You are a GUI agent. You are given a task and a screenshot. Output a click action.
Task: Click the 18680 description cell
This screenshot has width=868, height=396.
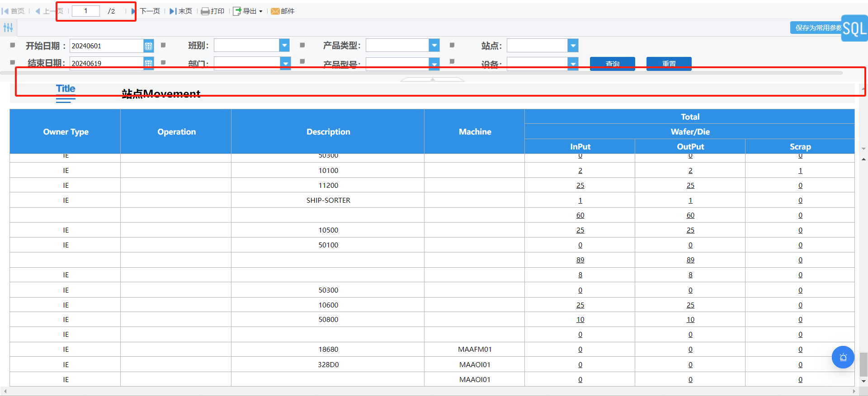pos(328,349)
